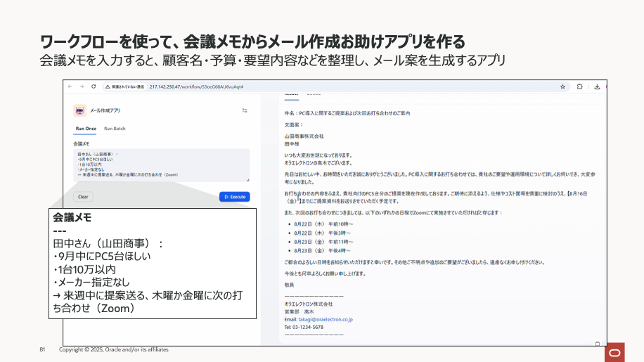Open the browser downloads icon
Screen dimensions: 644x362
(597, 86)
